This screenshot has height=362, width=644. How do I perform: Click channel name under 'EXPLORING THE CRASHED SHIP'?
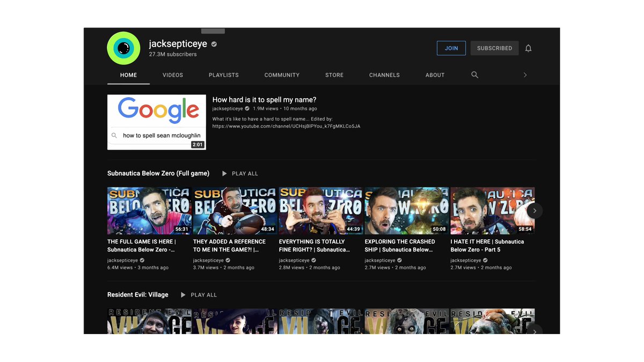pyautogui.click(x=380, y=261)
